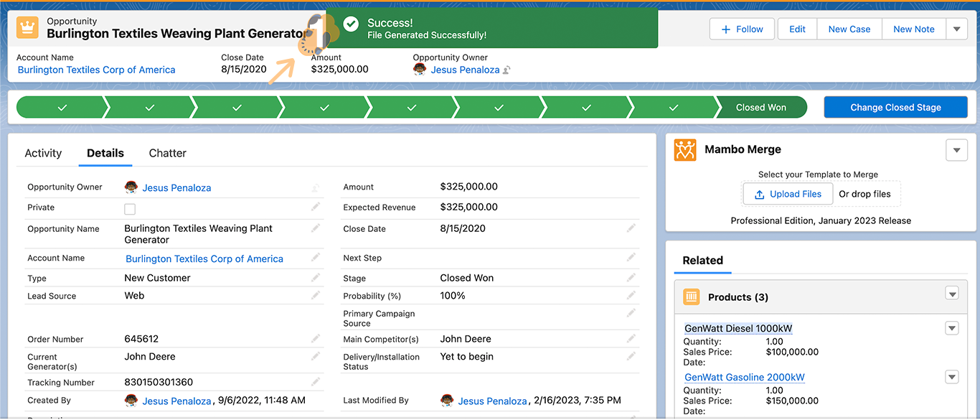Click pencil edit icon beside Order Number
Screen dimensions: 980x420
pos(316,338)
